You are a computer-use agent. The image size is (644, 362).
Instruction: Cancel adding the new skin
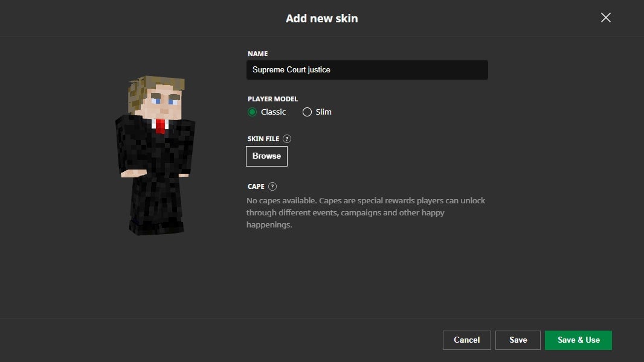pyautogui.click(x=466, y=340)
